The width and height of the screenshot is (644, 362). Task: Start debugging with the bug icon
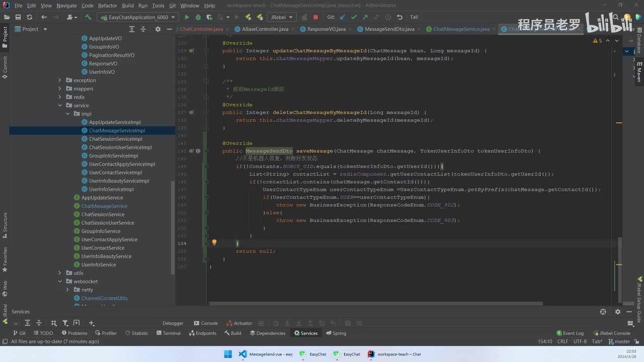click(198, 17)
